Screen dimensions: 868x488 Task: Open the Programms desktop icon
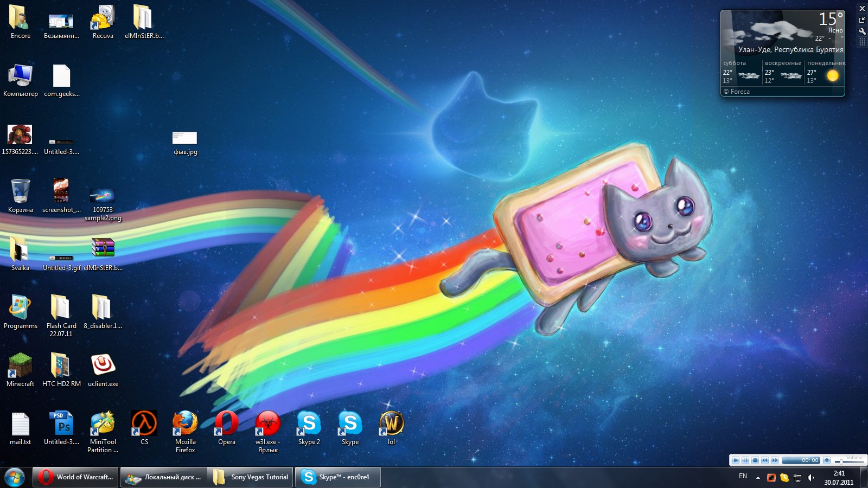(20, 312)
